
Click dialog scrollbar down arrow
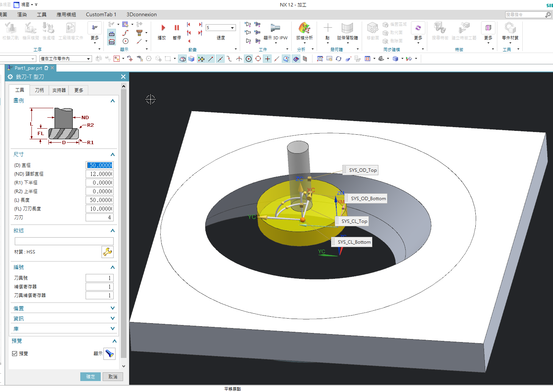click(123, 366)
